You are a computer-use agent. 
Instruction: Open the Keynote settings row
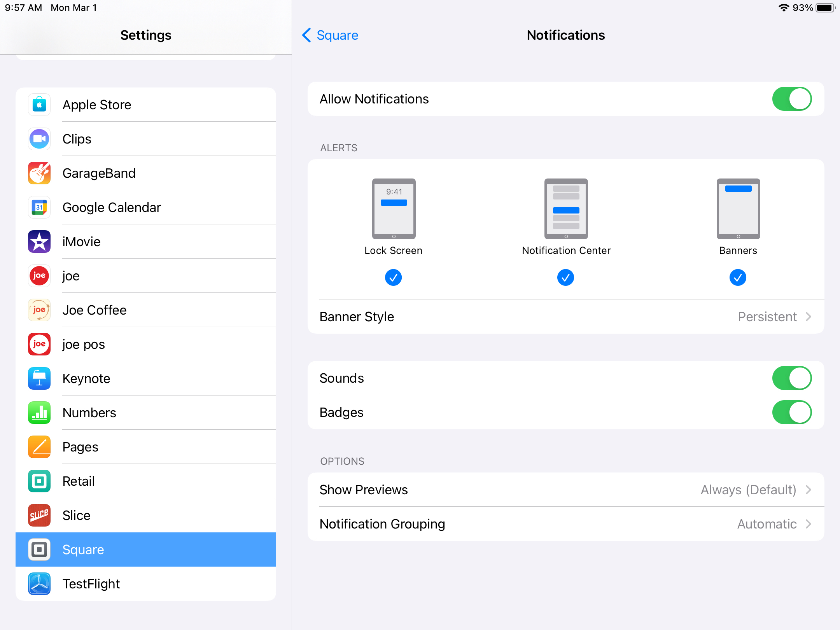[146, 378]
